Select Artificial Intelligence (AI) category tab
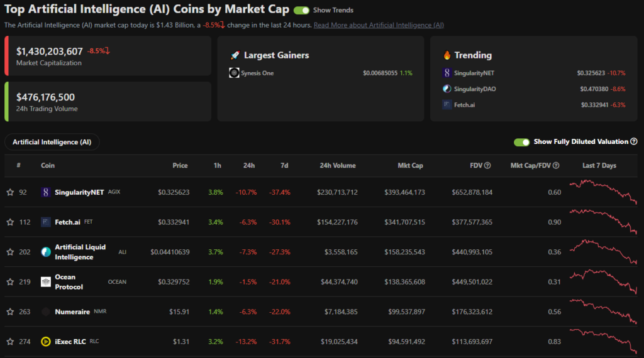 52,142
